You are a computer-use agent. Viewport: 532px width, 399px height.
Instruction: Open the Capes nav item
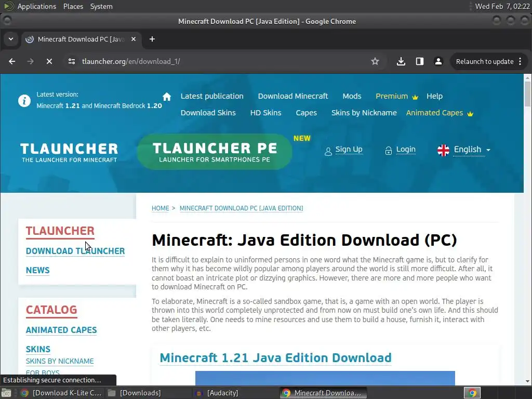(x=307, y=113)
